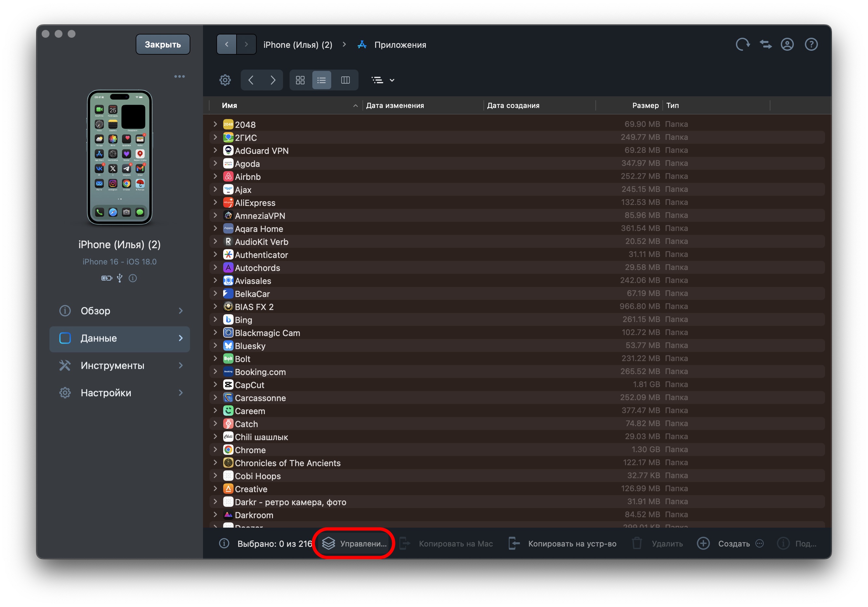
Task: Click the USB connection icon
Action: tap(120, 278)
